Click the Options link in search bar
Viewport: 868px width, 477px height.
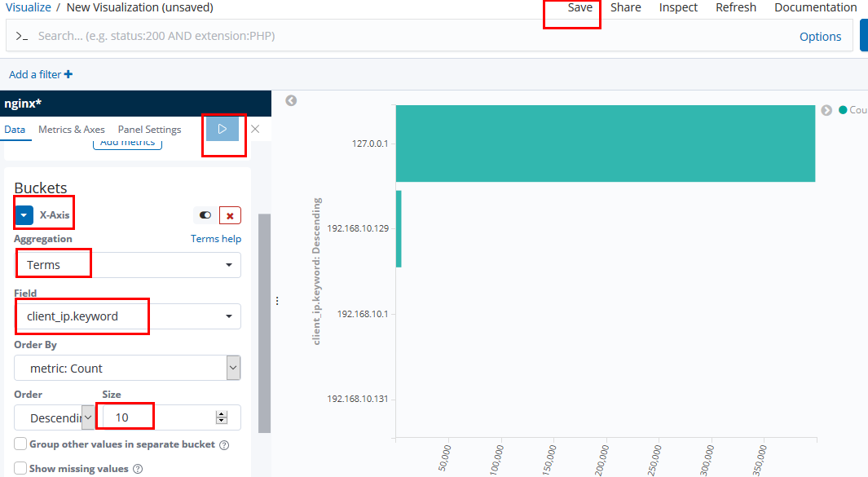[821, 37]
